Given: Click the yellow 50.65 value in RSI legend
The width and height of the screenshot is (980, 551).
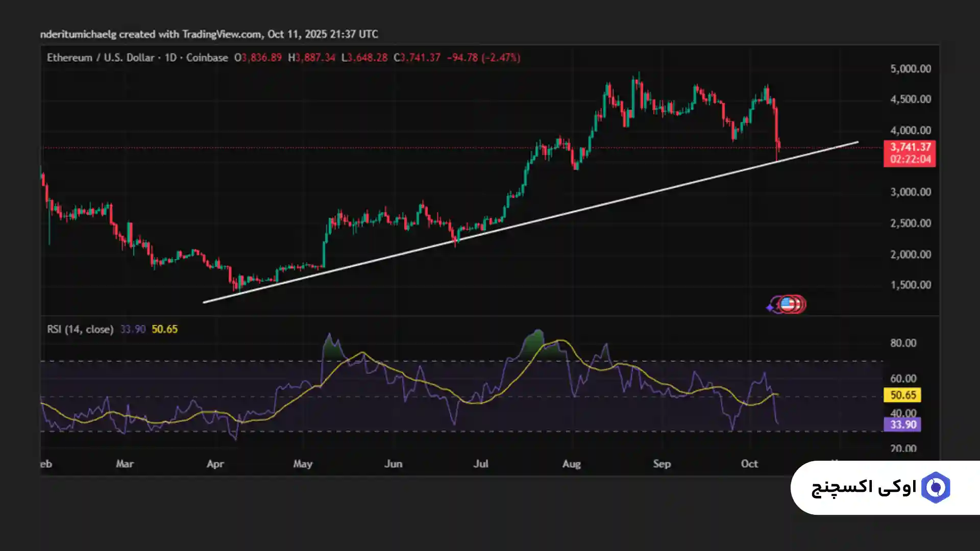Looking at the screenshot, I should [164, 329].
